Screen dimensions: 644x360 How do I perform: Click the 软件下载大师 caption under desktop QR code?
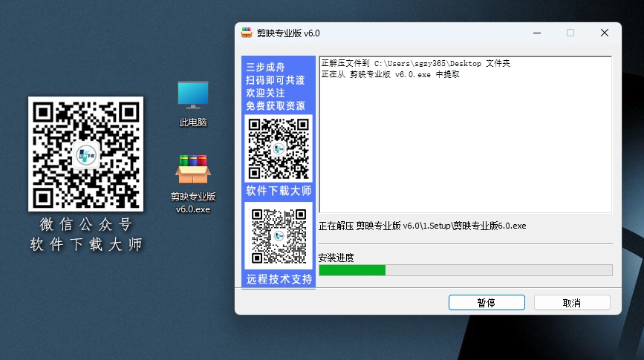pyautogui.click(x=86, y=244)
